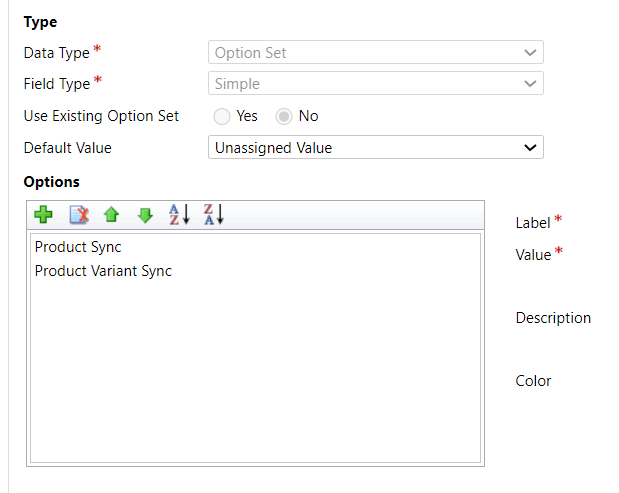Select No for Use Existing Option Set
Viewport: 619px width, 493px height.
(284, 116)
